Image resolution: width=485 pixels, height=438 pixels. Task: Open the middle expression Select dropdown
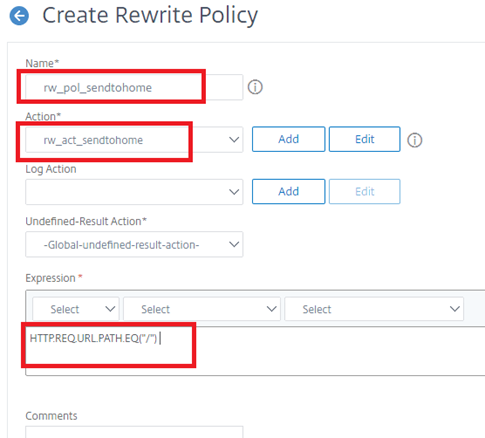tap(202, 309)
